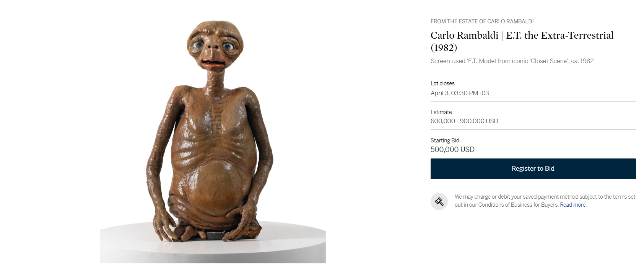Click E.T.'s head in the photo
Image resolution: width=644 pixels, height=271 pixels.
(x=214, y=46)
